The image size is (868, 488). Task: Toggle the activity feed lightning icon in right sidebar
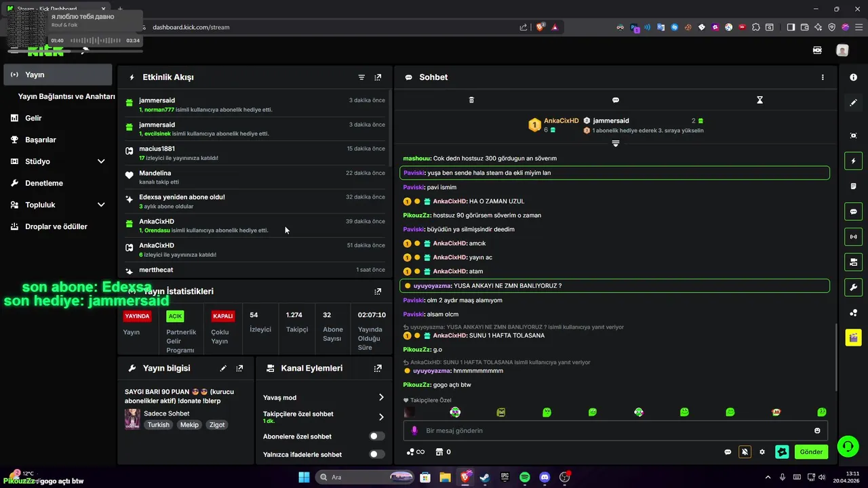click(x=853, y=161)
